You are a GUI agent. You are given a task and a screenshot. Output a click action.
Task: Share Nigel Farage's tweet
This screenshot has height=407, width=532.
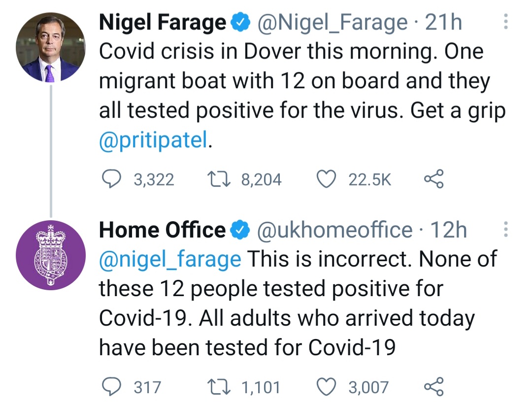[x=434, y=179]
